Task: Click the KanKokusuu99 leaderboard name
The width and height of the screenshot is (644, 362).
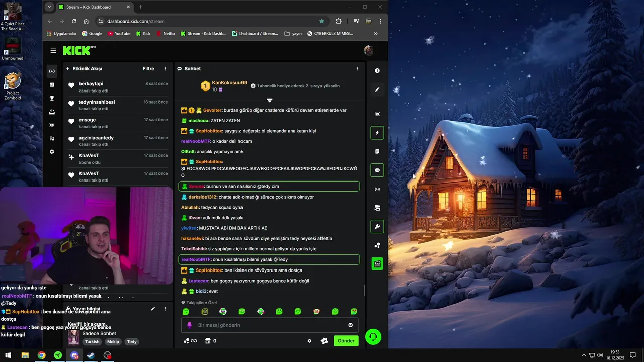Action: 229,83
